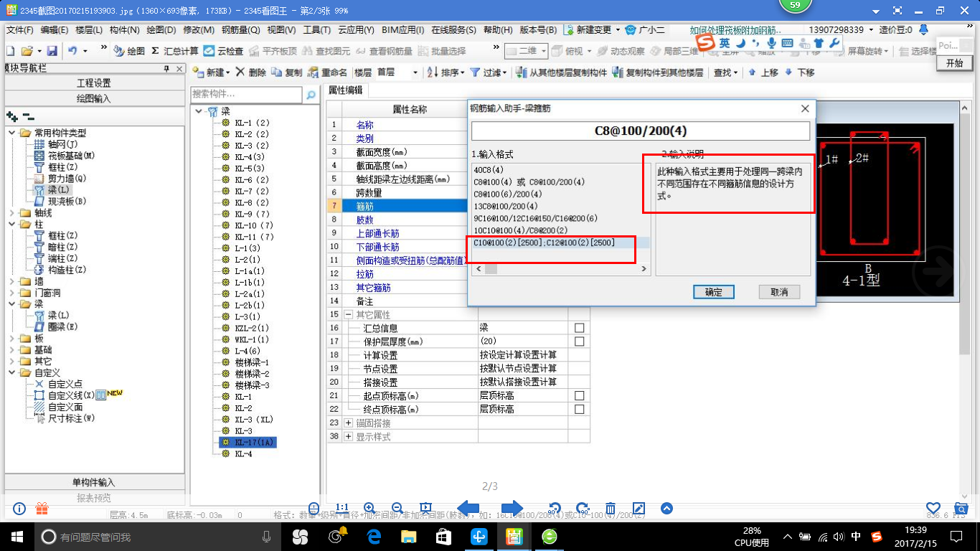Click the 1:1 actual size icon
The image size is (980, 551).
[342, 508]
